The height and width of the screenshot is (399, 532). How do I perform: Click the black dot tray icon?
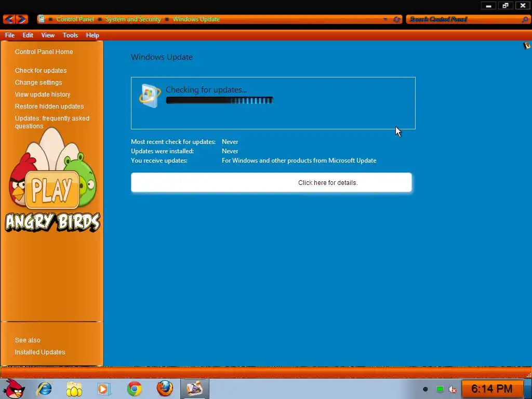click(x=425, y=389)
